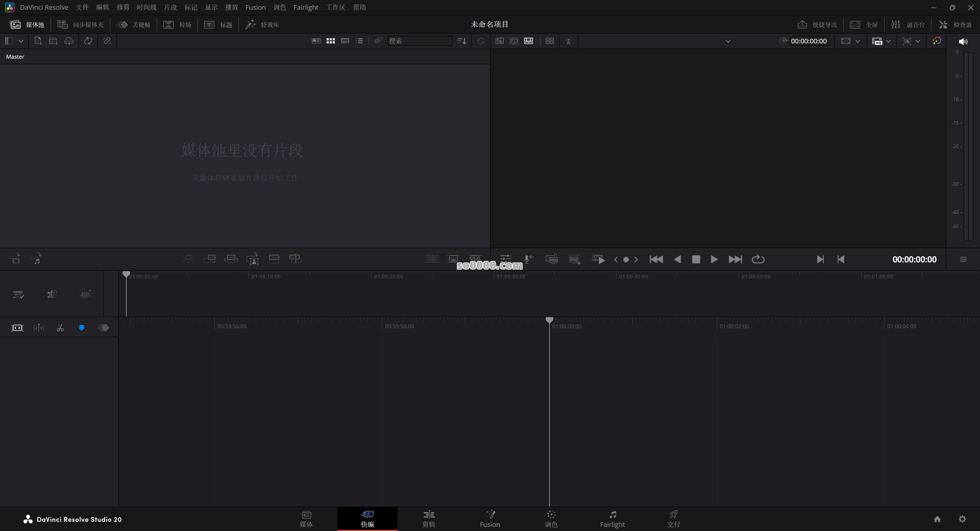Screen dimensions: 980x531
Task: Enter fullscreen with the 全屏 button
Action: coord(865,24)
